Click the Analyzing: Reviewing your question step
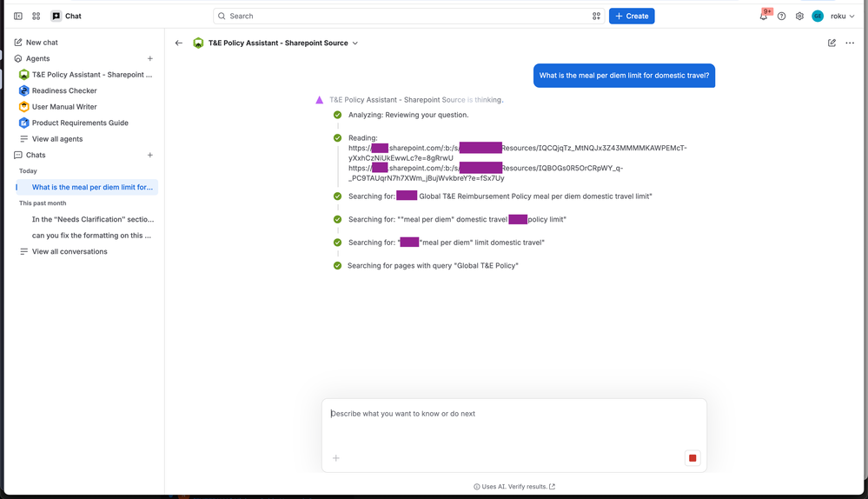This screenshot has height=499, width=868. pyautogui.click(x=408, y=115)
